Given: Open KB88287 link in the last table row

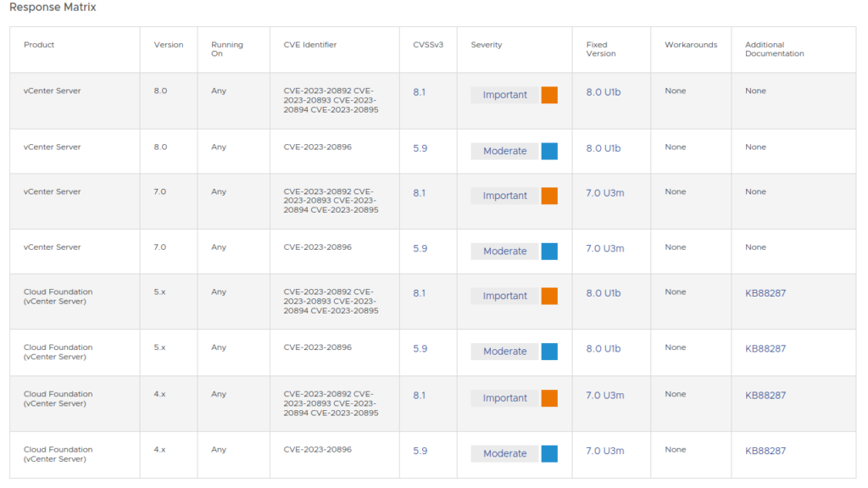Looking at the screenshot, I should click(765, 451).
